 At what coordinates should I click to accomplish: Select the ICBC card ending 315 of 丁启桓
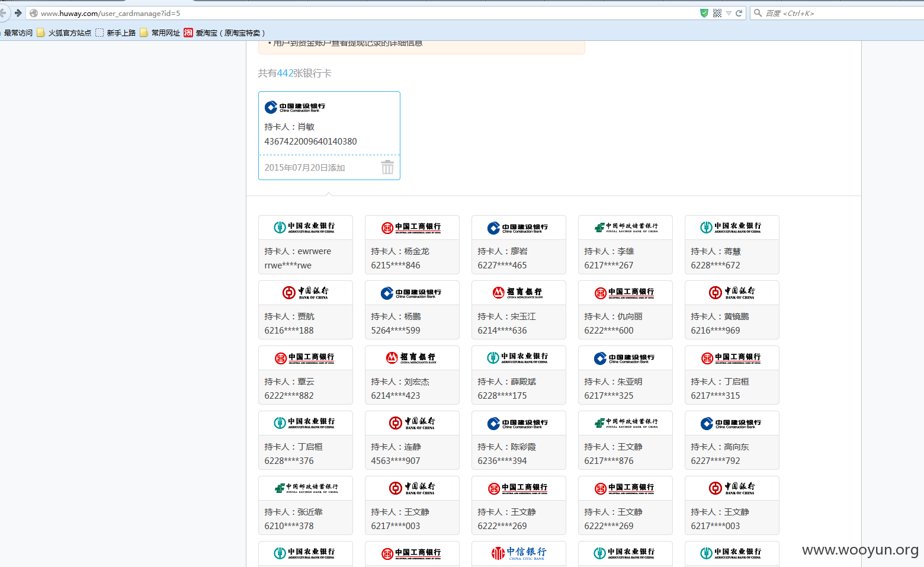click(x=732, y=375)
